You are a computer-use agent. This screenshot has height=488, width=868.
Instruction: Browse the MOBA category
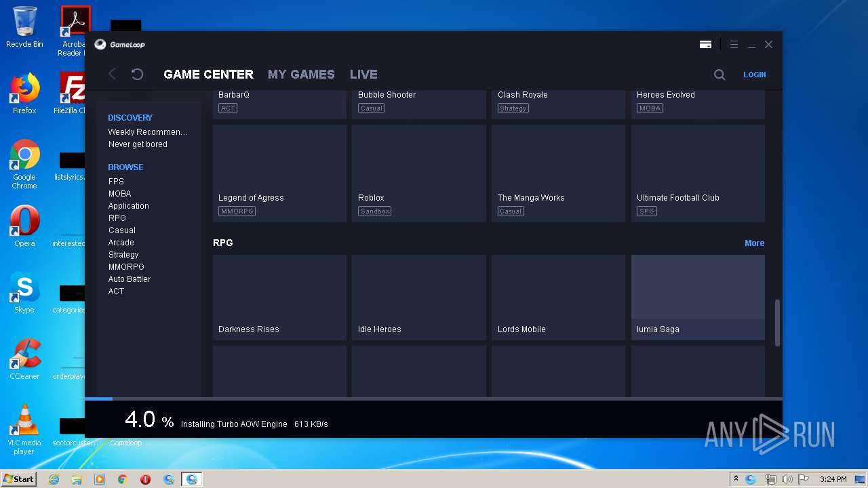click(x=120, y=194)
